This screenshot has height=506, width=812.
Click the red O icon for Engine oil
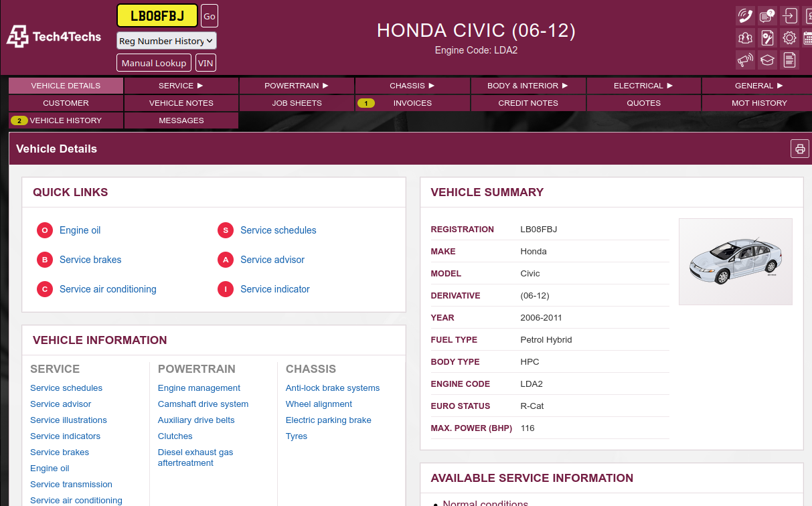point(45,230)
